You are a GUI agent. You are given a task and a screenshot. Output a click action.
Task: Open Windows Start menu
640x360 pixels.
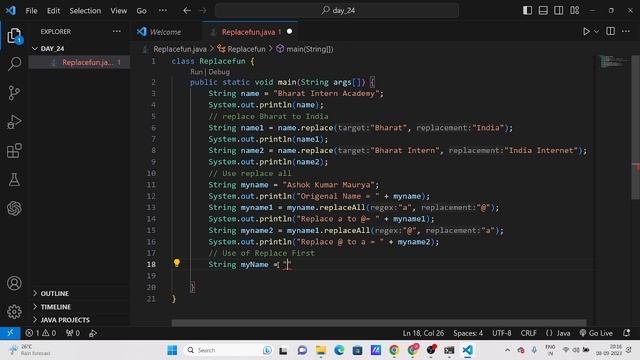172,350
